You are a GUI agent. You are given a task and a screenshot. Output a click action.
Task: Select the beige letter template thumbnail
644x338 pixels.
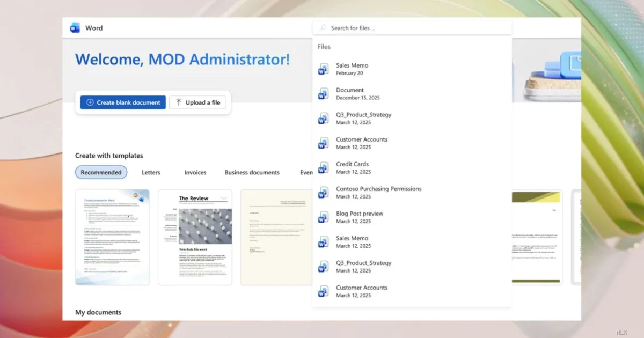276,237
